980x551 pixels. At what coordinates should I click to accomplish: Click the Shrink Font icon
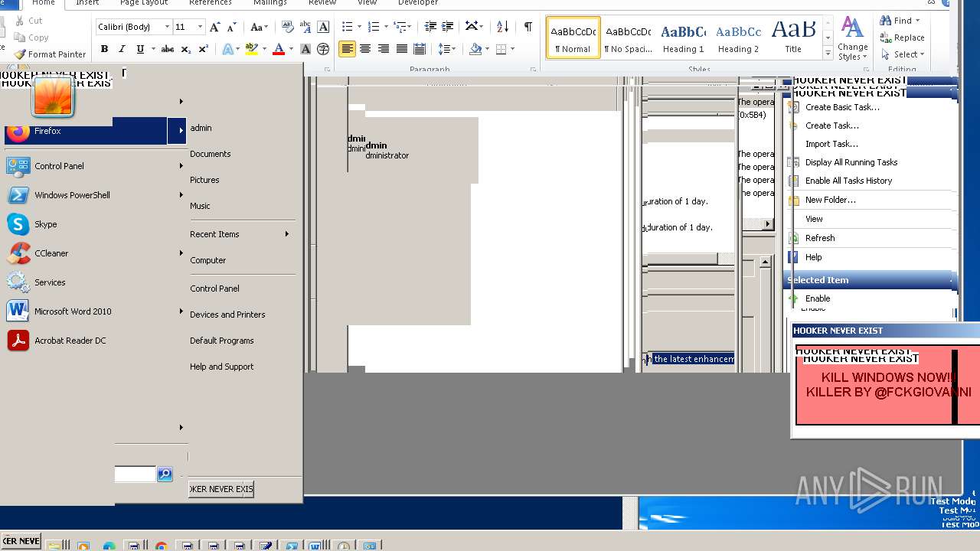pyautogui.click(x=231, y=27)
